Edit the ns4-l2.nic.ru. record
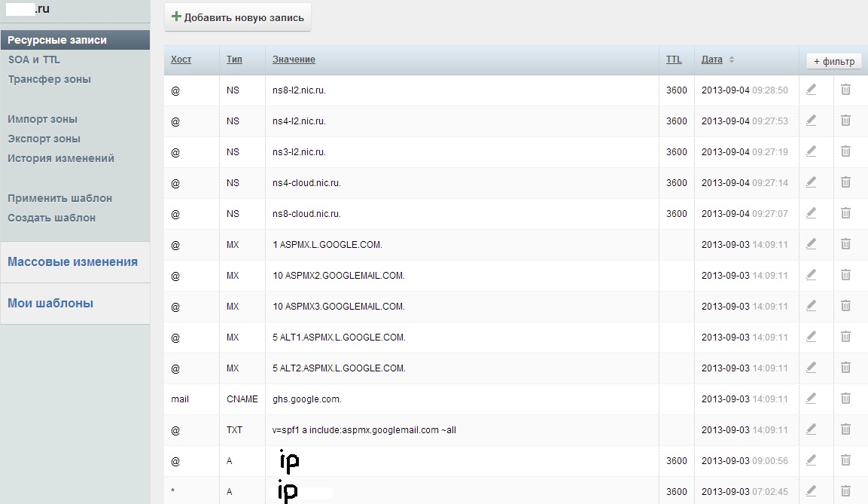868x504 pixels. 811,121
